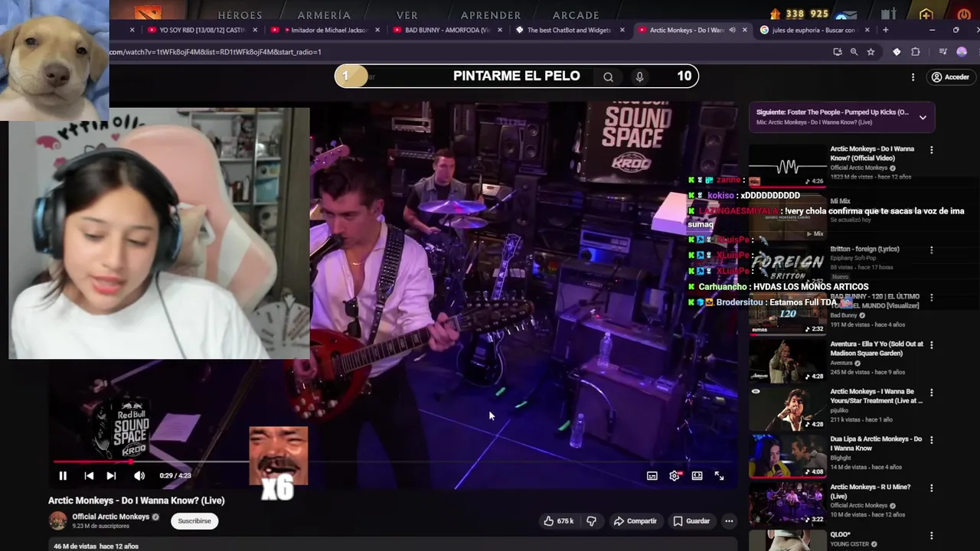Open the browser profile avatar
Screen dimensions: 980x551
962,52
